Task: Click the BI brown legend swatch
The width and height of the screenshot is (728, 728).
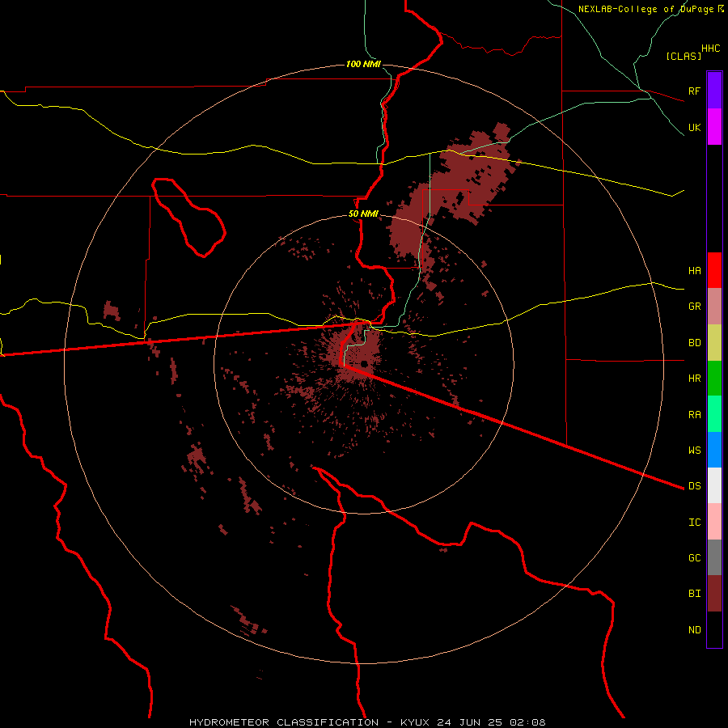Action: point(714,594)
